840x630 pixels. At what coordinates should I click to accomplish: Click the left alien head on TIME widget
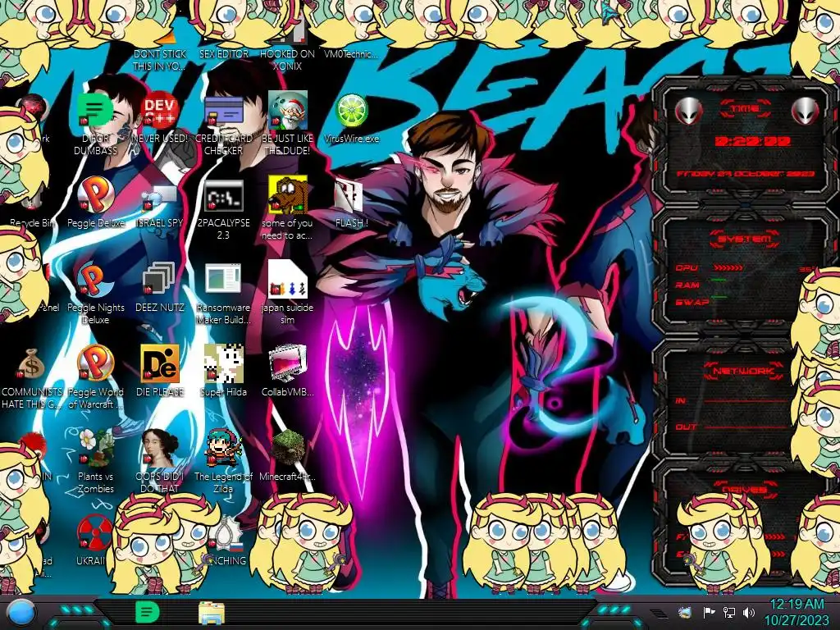[x=688, y=112]
